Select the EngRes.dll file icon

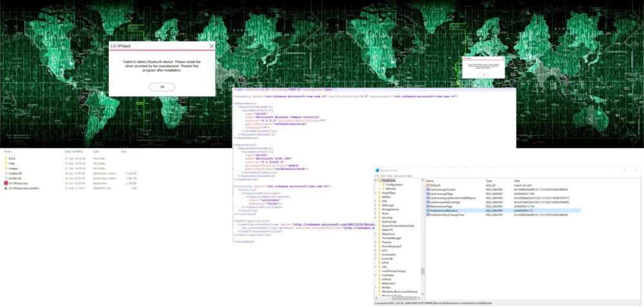[x=5, y=173]
